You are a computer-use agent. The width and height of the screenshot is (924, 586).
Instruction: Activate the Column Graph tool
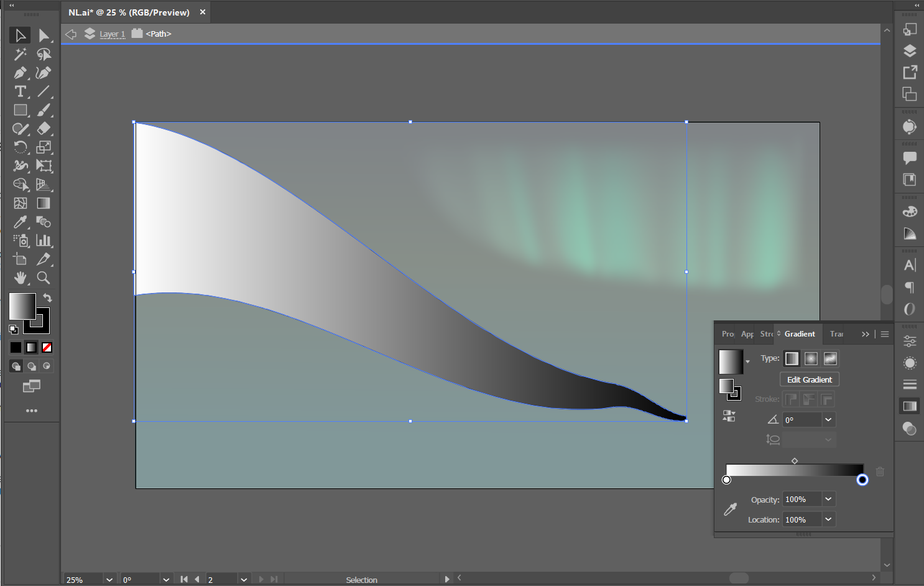point(44,241)
